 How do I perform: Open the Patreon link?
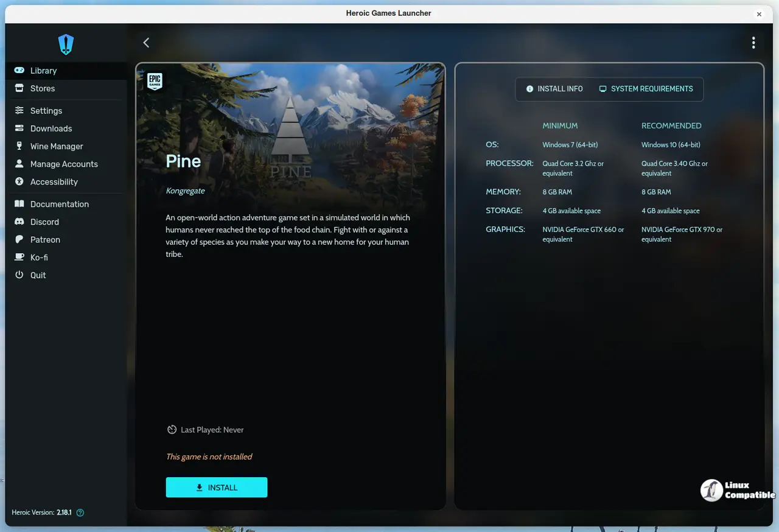45,239
